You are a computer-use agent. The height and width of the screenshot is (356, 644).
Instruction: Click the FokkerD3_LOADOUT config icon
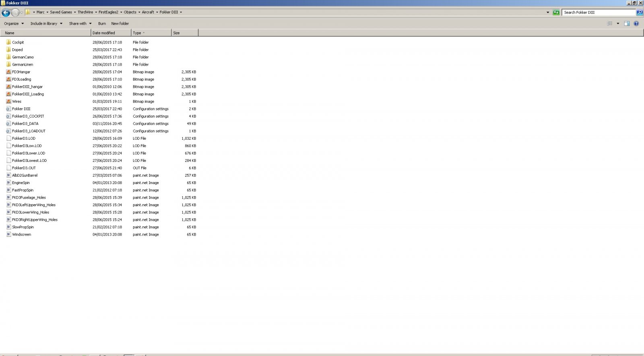pyautogui.click(x=8, y=131)
